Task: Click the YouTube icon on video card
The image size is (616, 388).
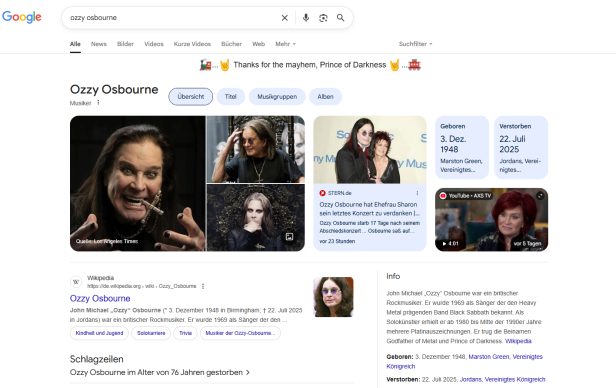Action: coord(443,196)
